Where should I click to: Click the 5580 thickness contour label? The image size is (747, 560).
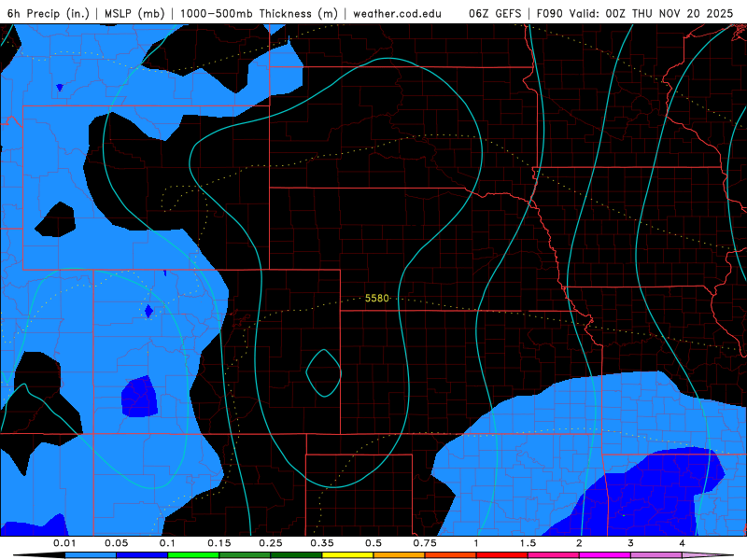377,298
